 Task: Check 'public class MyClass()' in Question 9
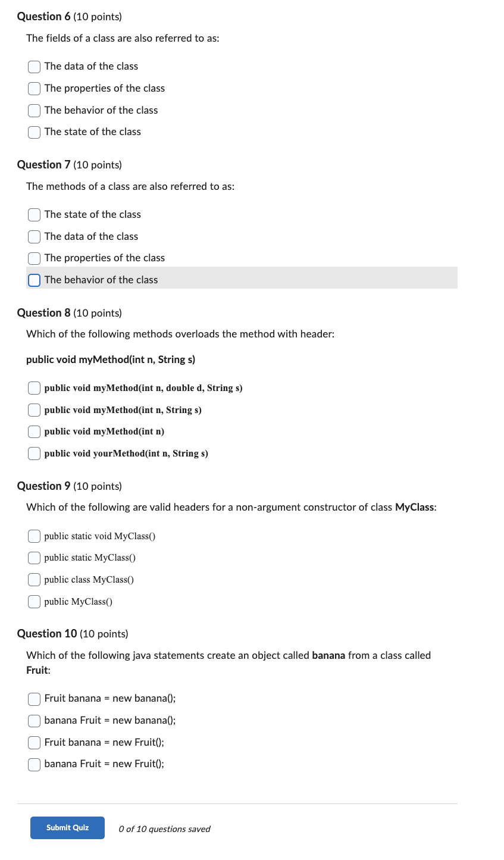click(x=34, y=580)
